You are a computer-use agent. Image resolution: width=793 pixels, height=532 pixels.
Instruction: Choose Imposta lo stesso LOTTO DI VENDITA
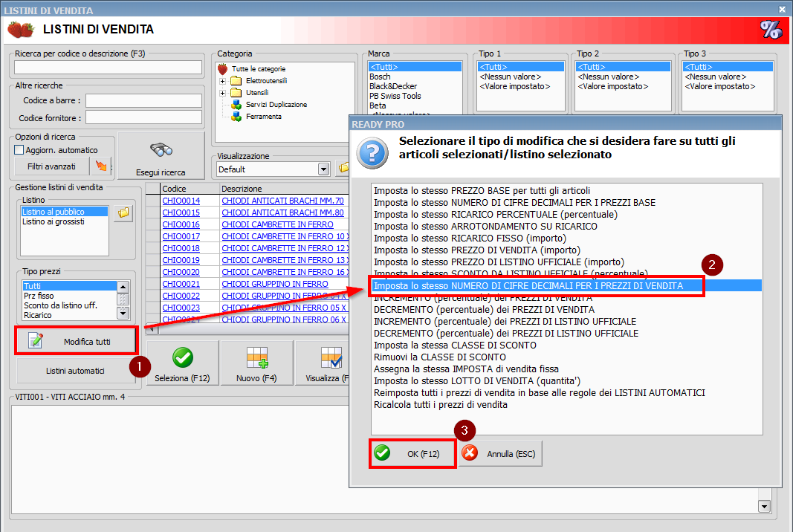(477, 380)
